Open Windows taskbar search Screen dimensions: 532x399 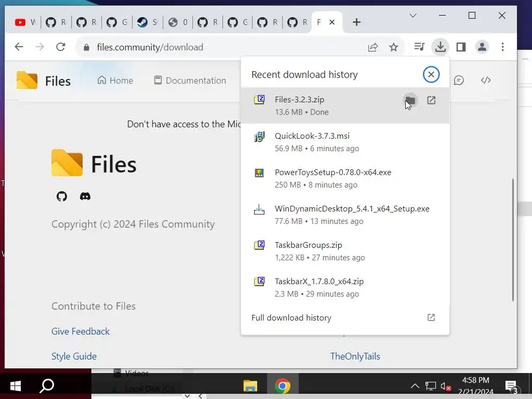point(47,386)
